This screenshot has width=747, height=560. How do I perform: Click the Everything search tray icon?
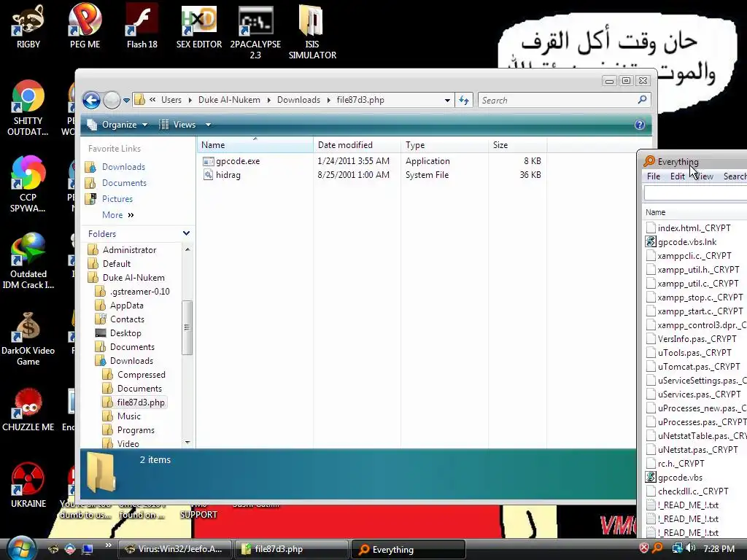(x=657, y=548)
